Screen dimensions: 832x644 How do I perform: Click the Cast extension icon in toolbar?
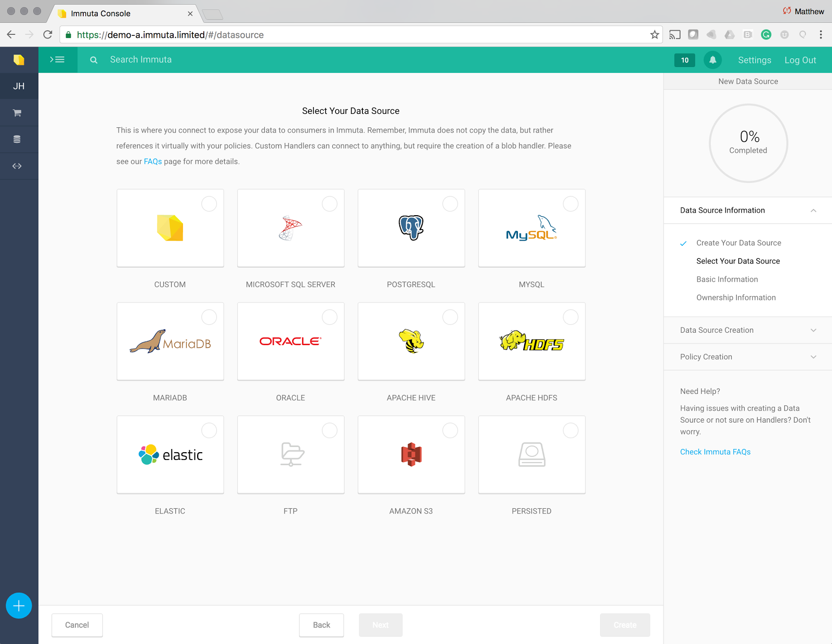pyautogui.click(x=674, y=35)
